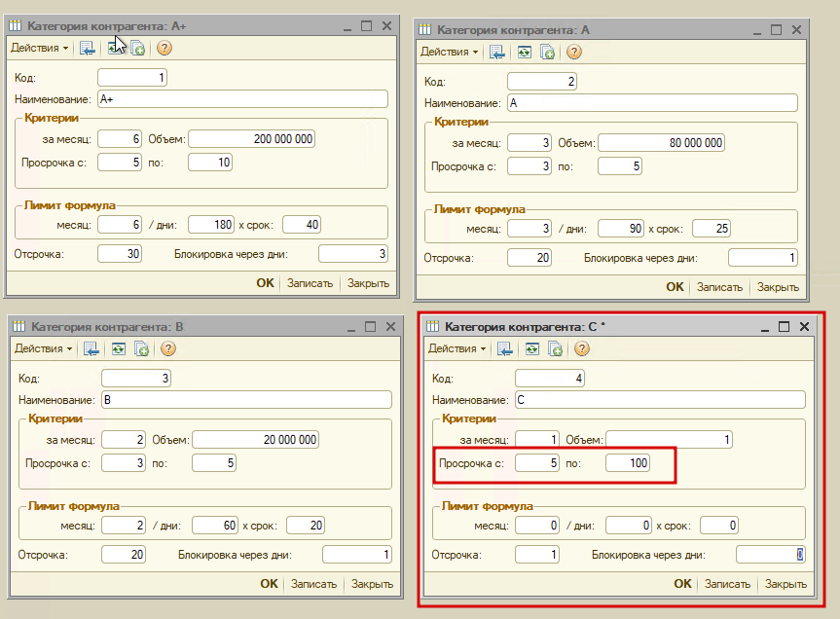Open Действия menu in category A window

click(x=449, y=52)
